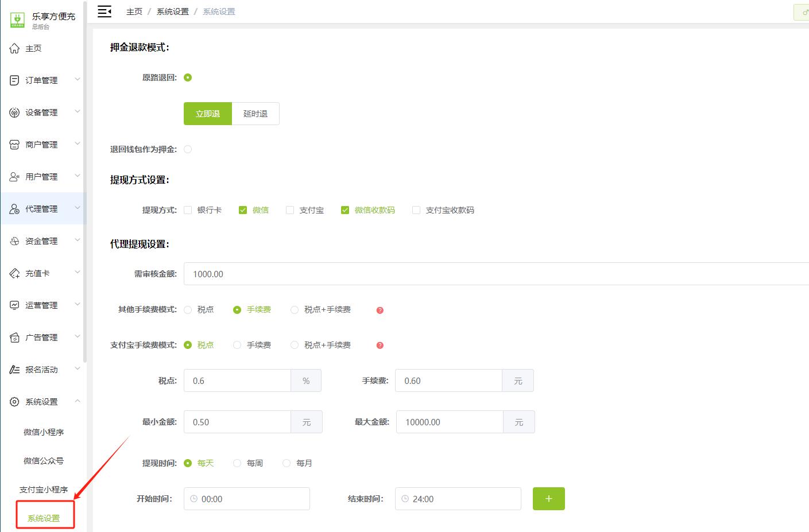Image resolution: width=809 pixels, height=532 pixels.
Task: Select 每月 withdrawal time option
Action: tap(287, 463)
